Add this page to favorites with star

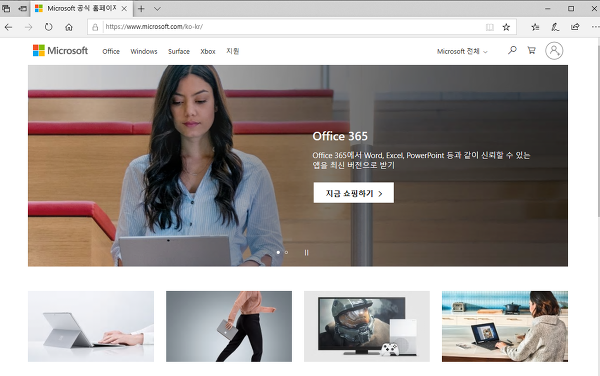click(506, 27)
